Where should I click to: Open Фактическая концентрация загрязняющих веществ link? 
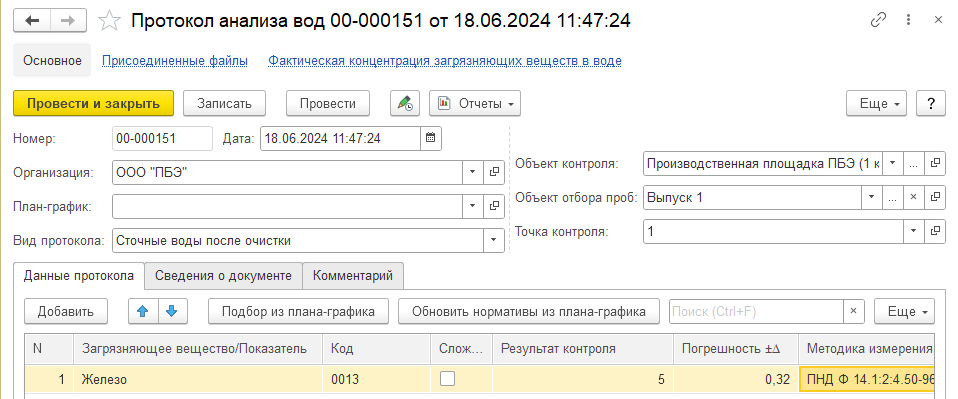click(x=445, y=61)
